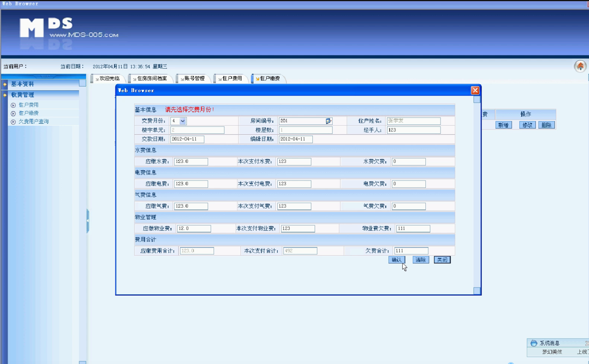589x364 pixels.
Task: Click the 修改 edit button
Action: (527, 125)
